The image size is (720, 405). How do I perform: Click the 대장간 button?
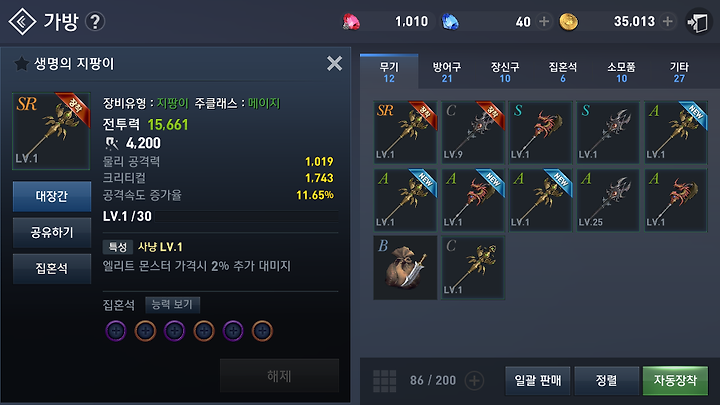[x=52, y=197]
